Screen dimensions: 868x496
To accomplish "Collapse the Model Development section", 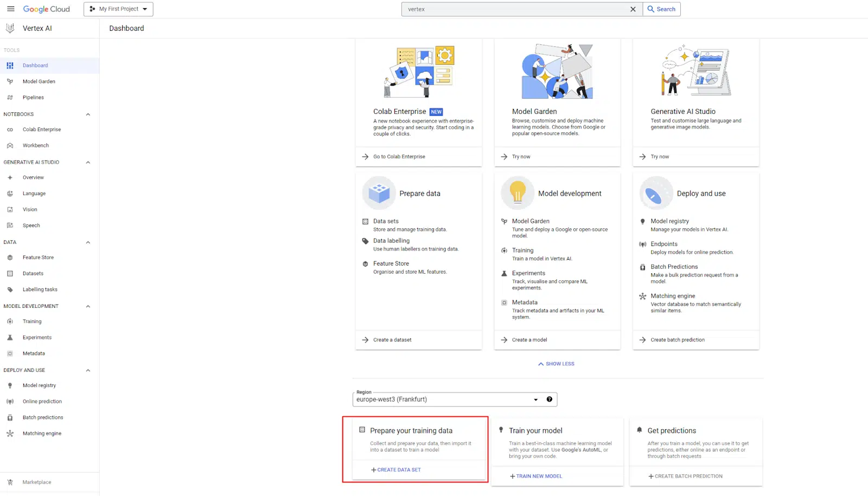I will 88,306.
